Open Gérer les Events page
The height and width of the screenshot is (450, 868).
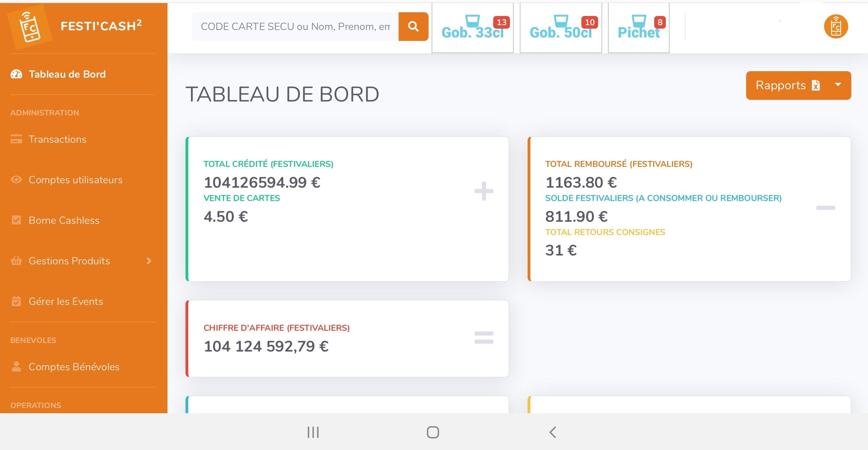pos(66,301)
